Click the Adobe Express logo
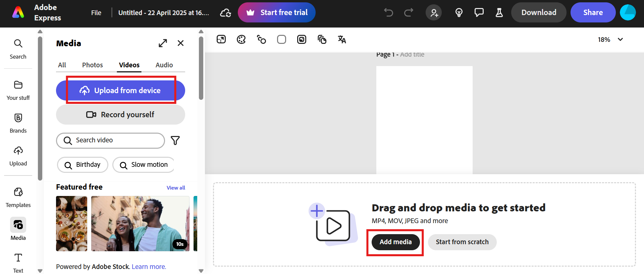Viewport: 644px width, 274px height. coord(18,13)
